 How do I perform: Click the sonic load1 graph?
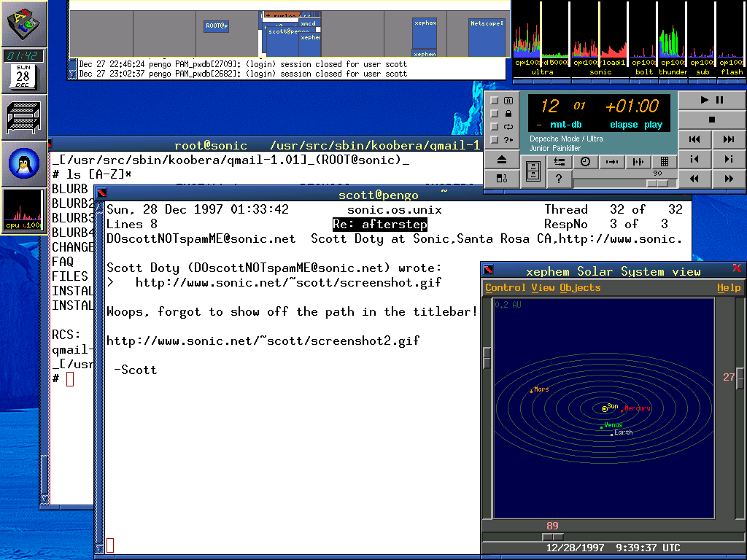click(614, 34)
